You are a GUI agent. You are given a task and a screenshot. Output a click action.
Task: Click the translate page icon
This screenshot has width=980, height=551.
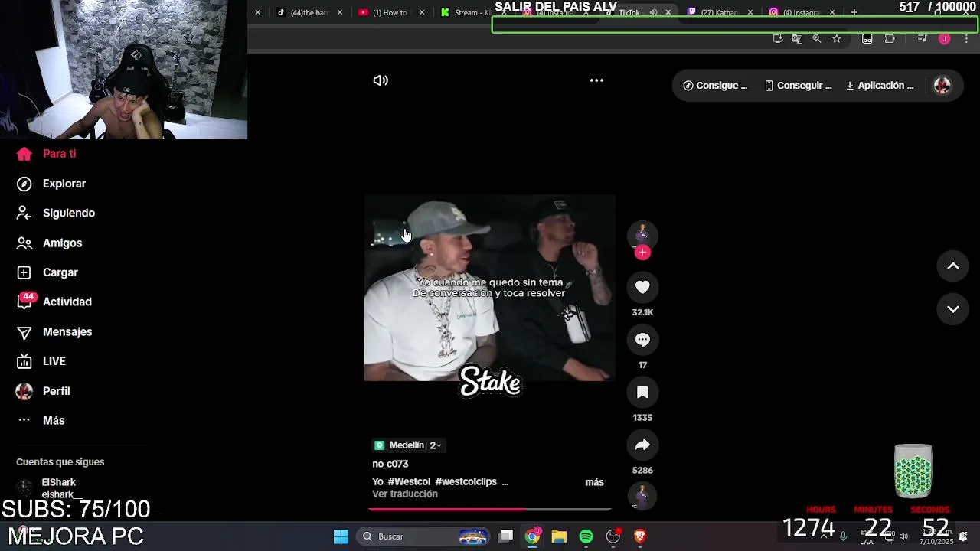[x=797, y=38]
